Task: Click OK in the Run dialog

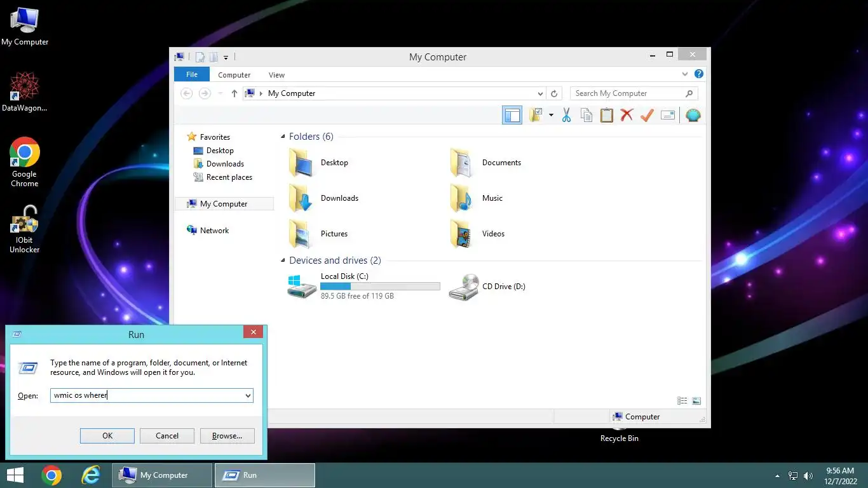Action: pyautogui.click(x=107, y=436)
